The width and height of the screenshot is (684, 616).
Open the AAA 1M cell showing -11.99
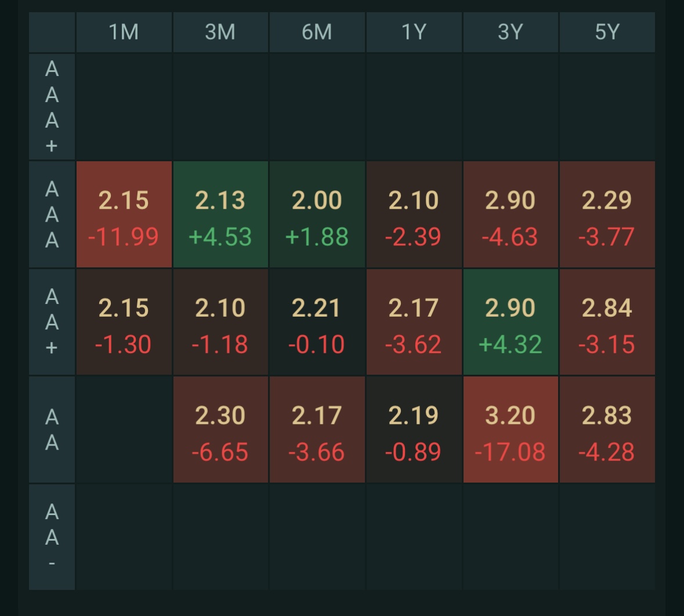[x=124, y=215]
